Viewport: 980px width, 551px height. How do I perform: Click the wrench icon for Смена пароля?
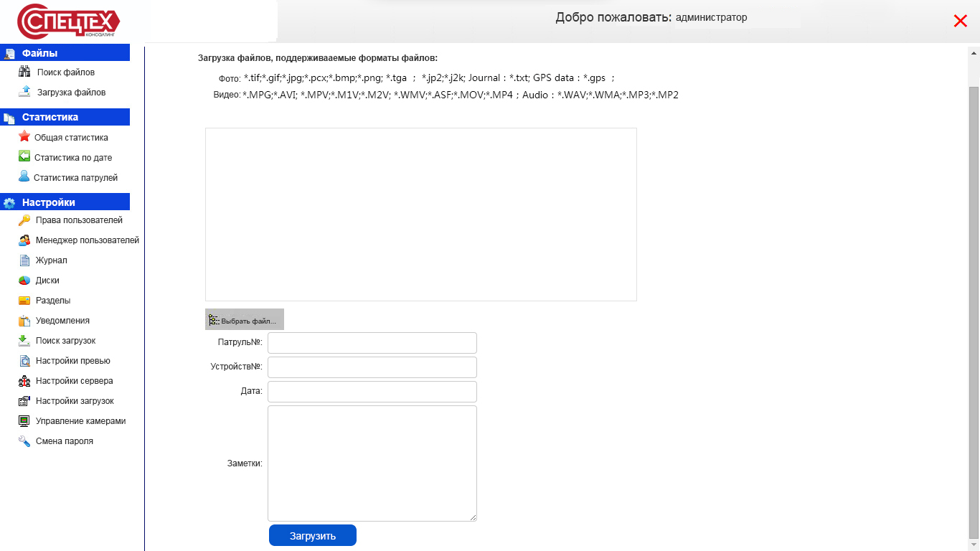(x=24, y=441)
